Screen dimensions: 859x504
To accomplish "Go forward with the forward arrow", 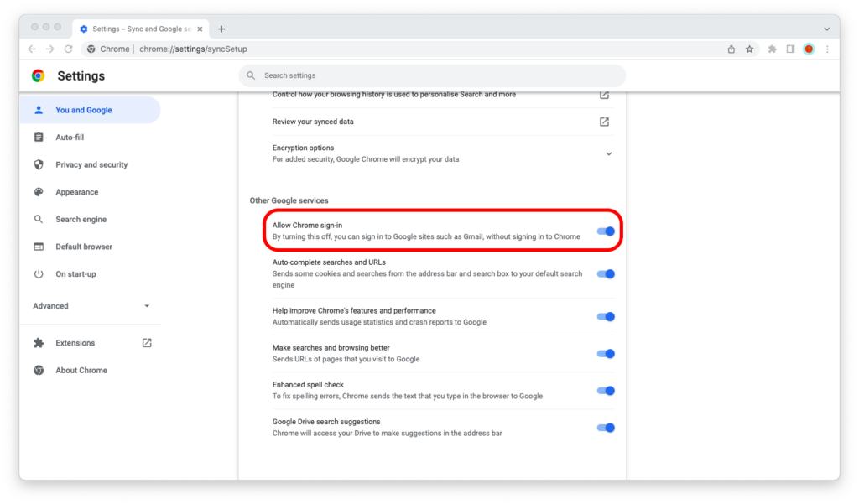I will (x=49, y=49).
